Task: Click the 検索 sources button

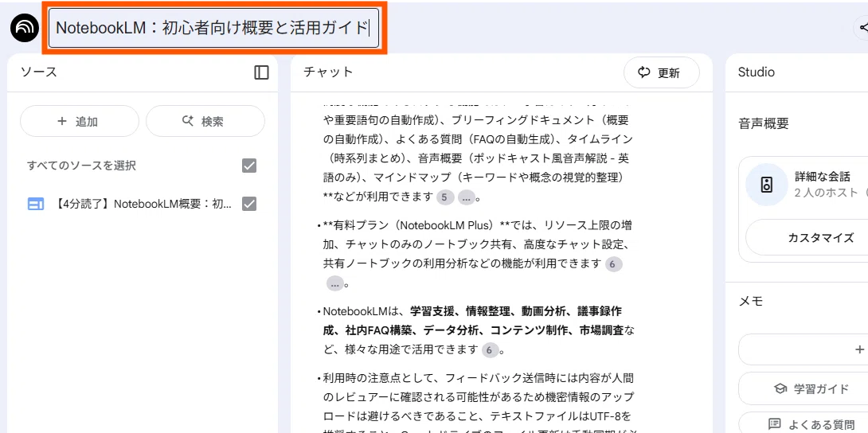Action: click(205, 121)
